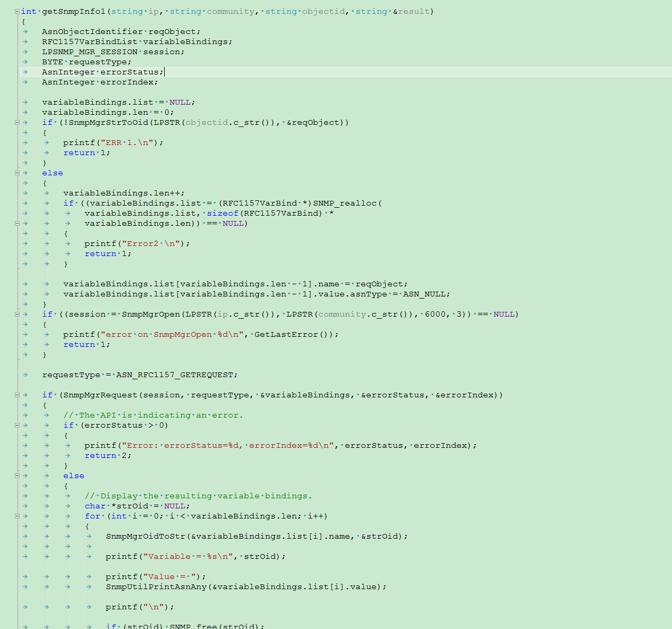Click the 'i++' in the for loop
Viewport: 672px width, 629px height.
point(315,516)
